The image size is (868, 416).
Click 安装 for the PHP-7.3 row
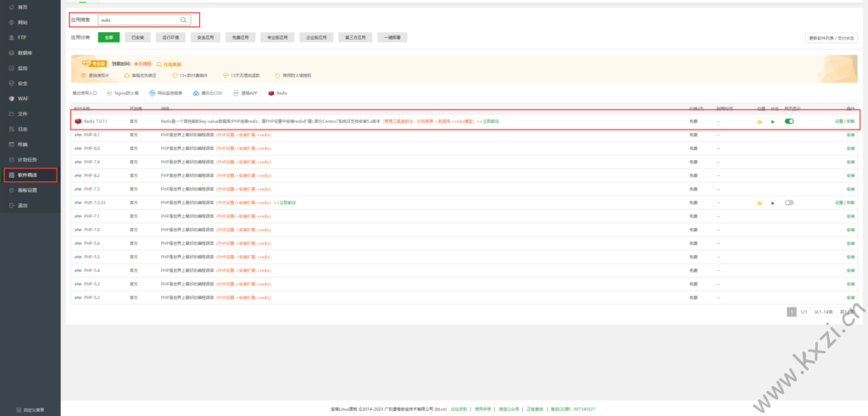tap(850, 189)
